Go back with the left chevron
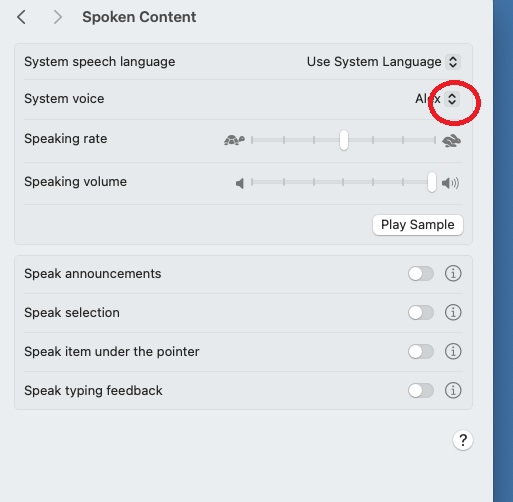 21,17
